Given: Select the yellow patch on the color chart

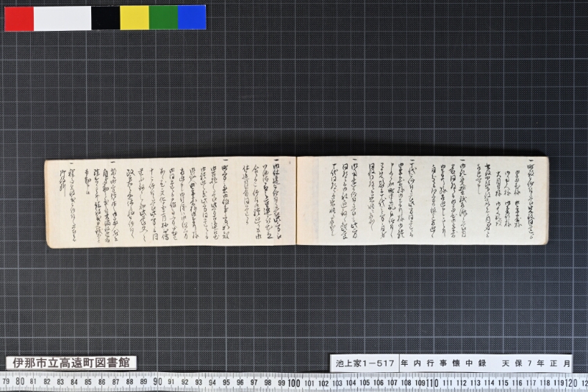Looking at the screenshot, I should coord(135,18).
